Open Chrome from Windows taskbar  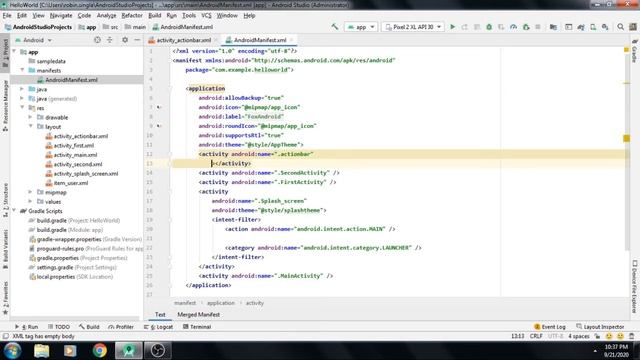(x=99, y=350)
